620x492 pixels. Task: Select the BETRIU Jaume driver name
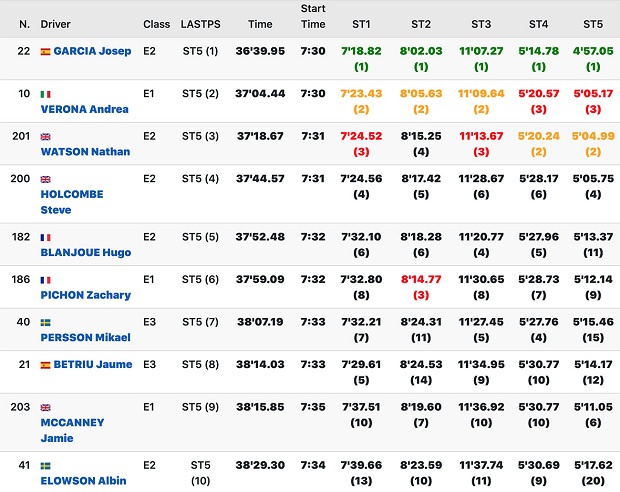coord(92,364)
